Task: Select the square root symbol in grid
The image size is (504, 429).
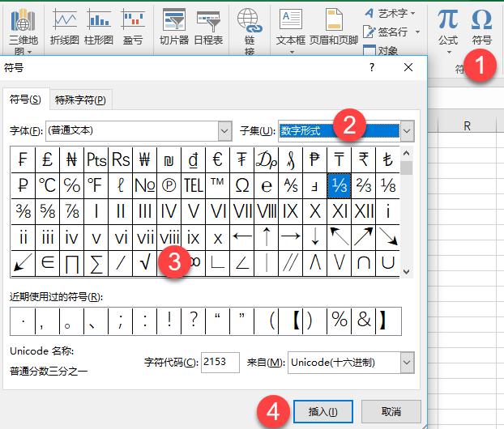Action: click(145, 262)
